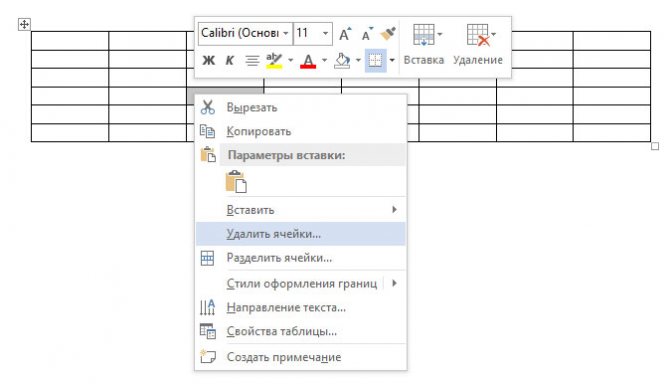Choose Вырезать from the context menu
The height and width of the screenshot is (384, 671).
point(300,107)
